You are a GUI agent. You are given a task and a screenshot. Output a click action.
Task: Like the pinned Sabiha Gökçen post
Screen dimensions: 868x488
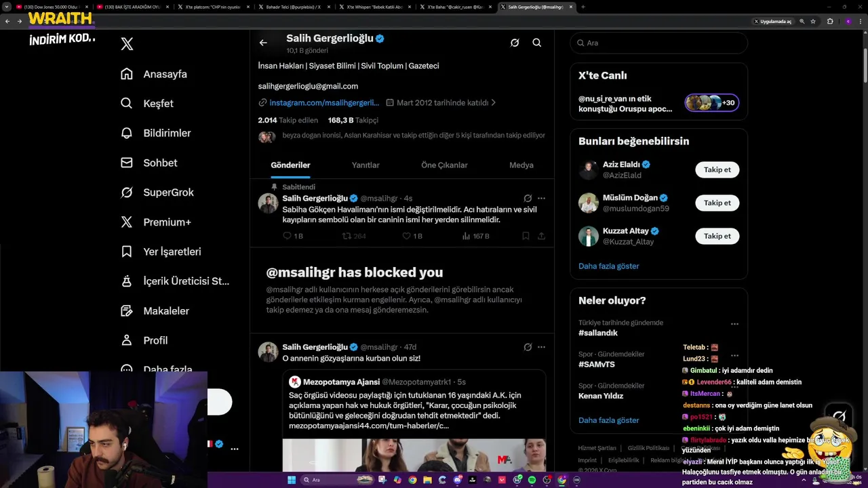[412, 236]
